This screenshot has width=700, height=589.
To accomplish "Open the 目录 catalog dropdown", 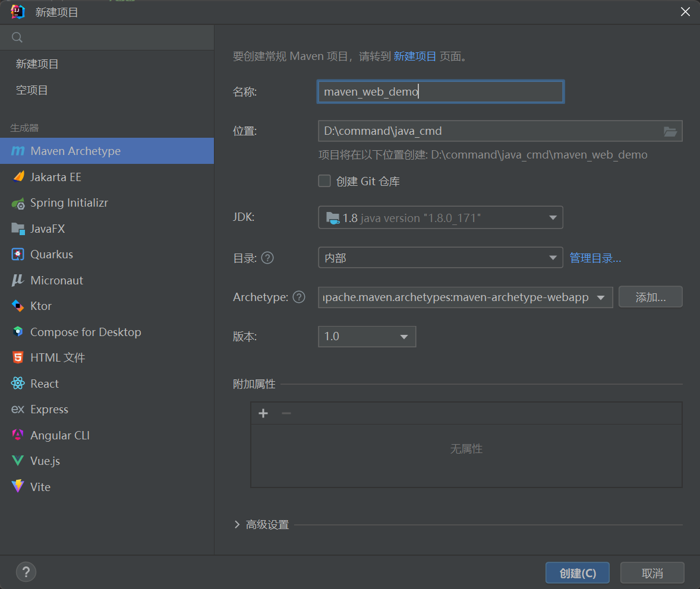I will coord(440,258).
